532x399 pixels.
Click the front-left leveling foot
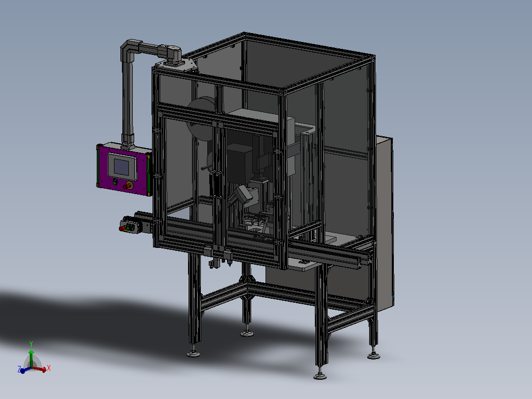click(193, 354)
